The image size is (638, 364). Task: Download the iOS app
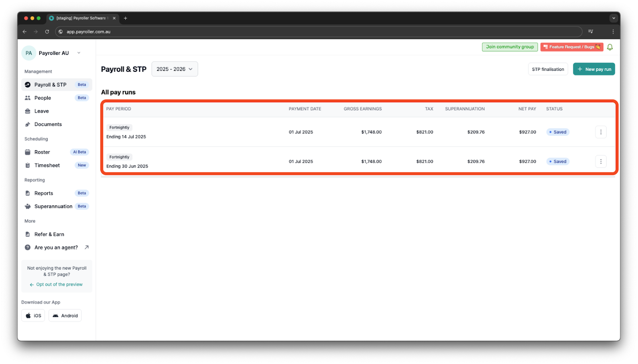pyautogui.click(x=33, y=315)
